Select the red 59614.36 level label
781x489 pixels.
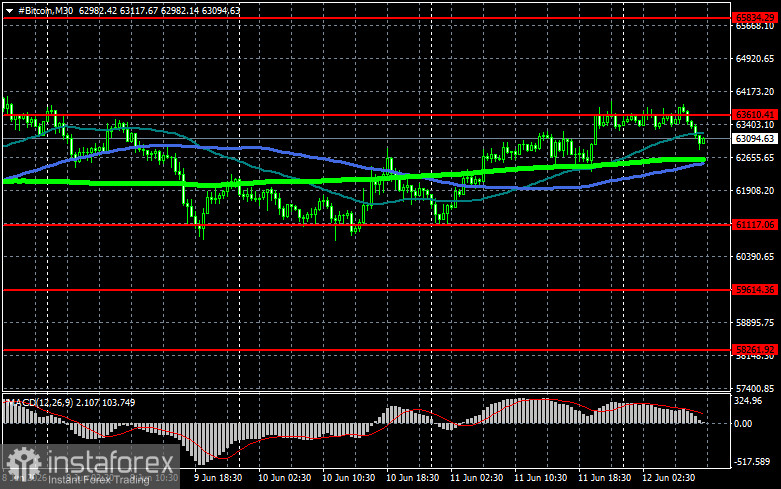pyautogui.click(x=755, y=289)
